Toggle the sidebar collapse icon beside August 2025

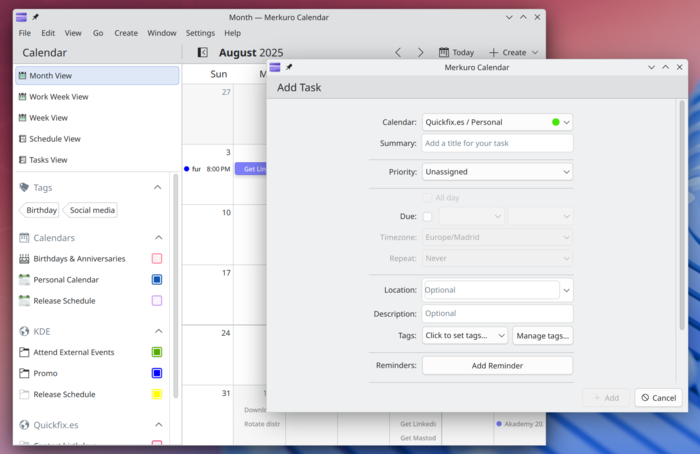point(202,53)
